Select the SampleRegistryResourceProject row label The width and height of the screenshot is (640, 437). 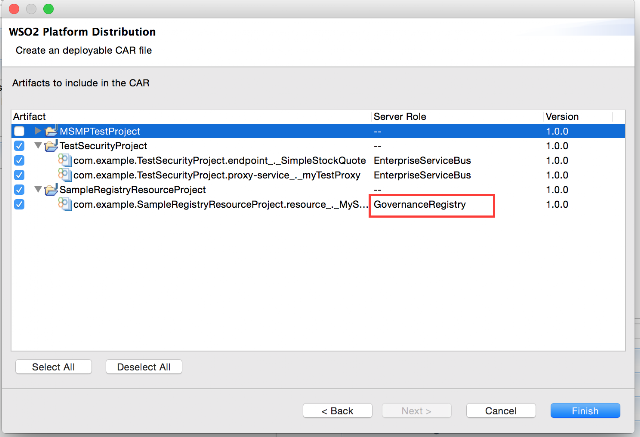point(133,190)
